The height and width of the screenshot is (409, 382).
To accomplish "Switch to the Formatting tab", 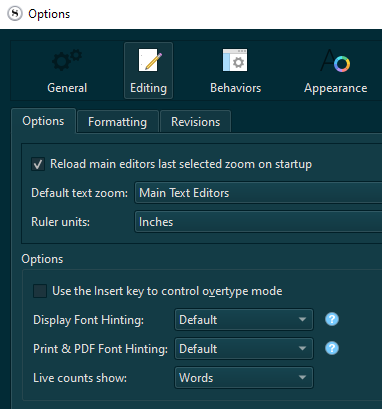I will tap(117, 122).
